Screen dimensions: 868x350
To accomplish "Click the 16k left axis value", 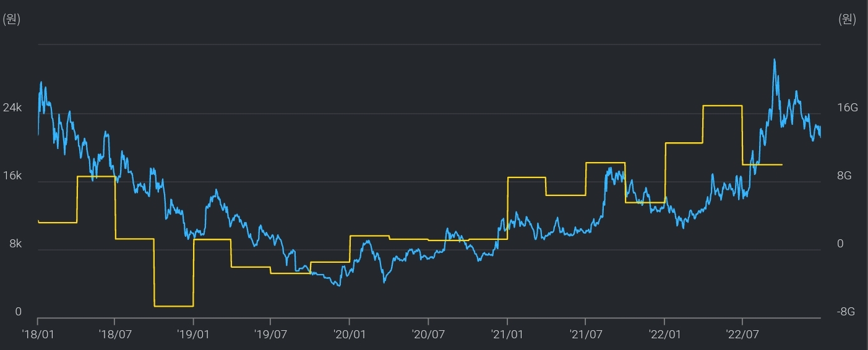I will tap(12, 176).
